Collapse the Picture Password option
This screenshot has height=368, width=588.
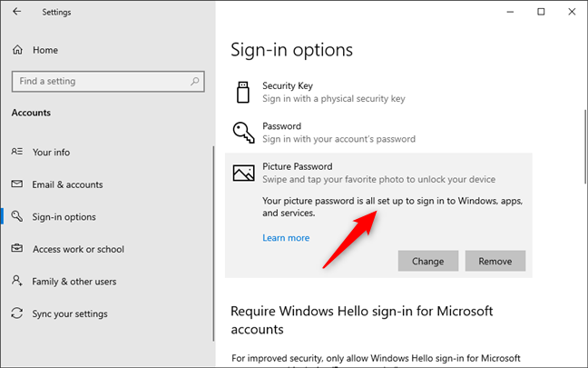(x=378, y=173)
